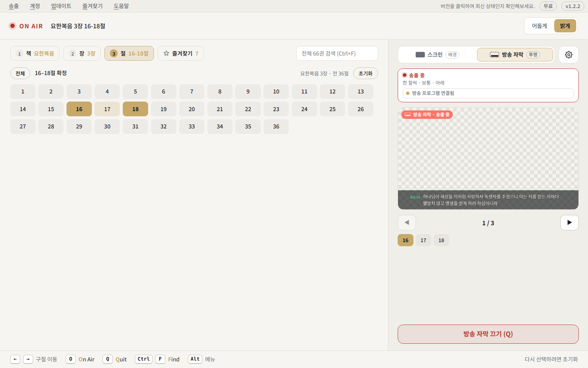Screen dimensions: 588x368
Task: Click the 전체 verses button
Action: pyautogui.click(x=20, y=73)
